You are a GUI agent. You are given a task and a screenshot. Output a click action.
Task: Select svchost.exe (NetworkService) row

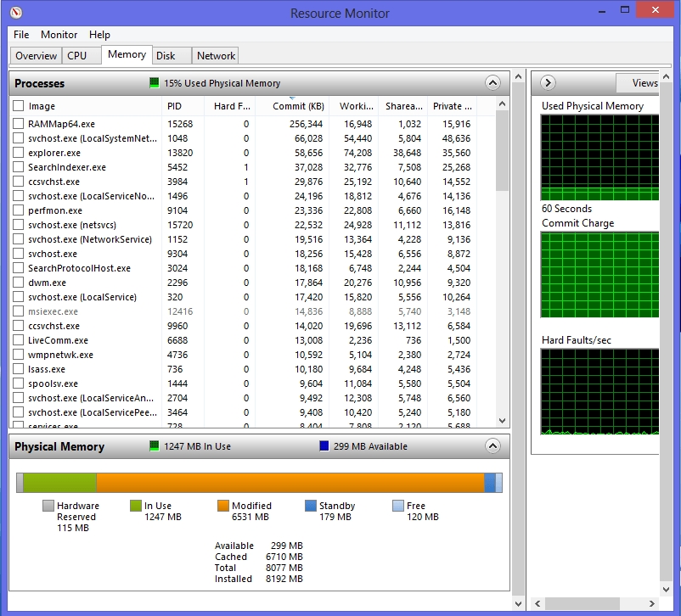(253, 239)
